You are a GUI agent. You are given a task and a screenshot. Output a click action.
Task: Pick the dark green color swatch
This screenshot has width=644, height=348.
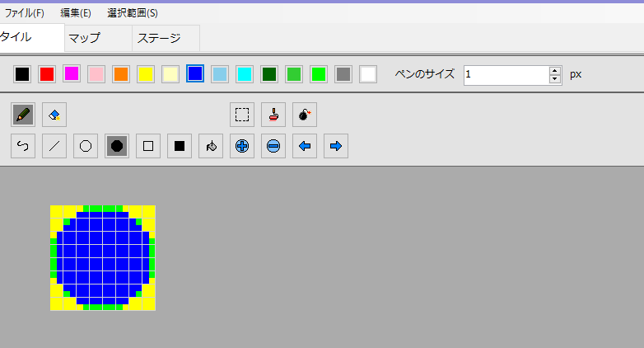click(x=269, y=74)
